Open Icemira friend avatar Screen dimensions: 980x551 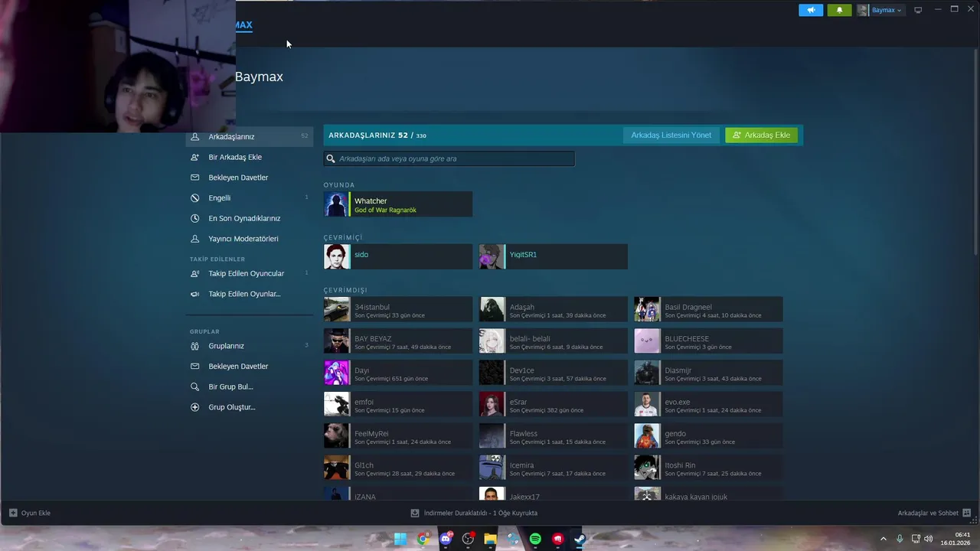coord(492,468)
